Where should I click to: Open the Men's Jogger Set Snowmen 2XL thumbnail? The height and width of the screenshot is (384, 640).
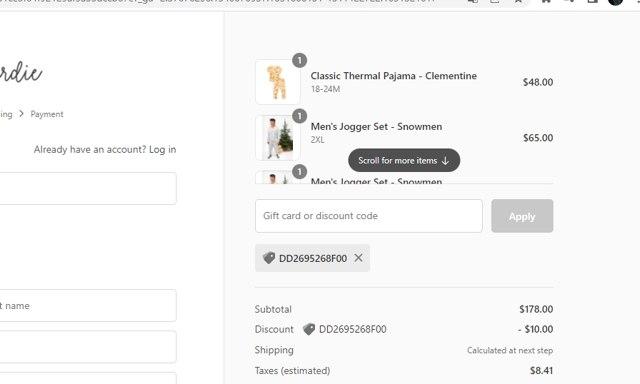(x=278, y=138)
